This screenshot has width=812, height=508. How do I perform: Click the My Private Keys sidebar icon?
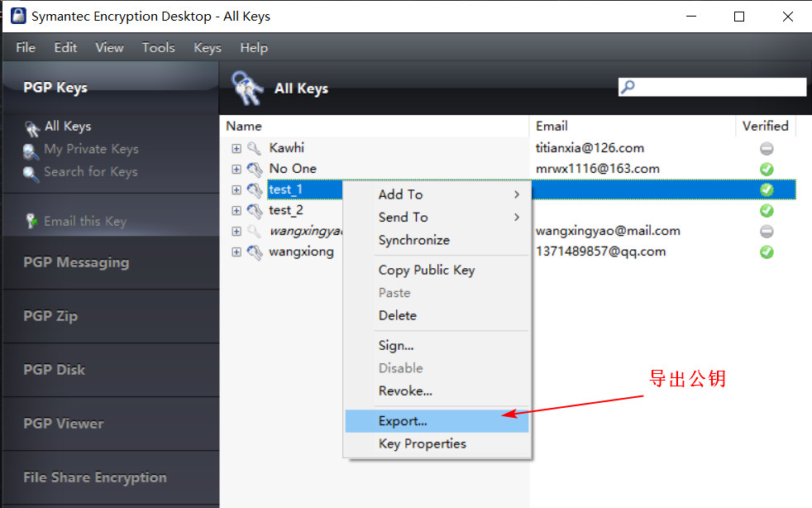(31, 151)
